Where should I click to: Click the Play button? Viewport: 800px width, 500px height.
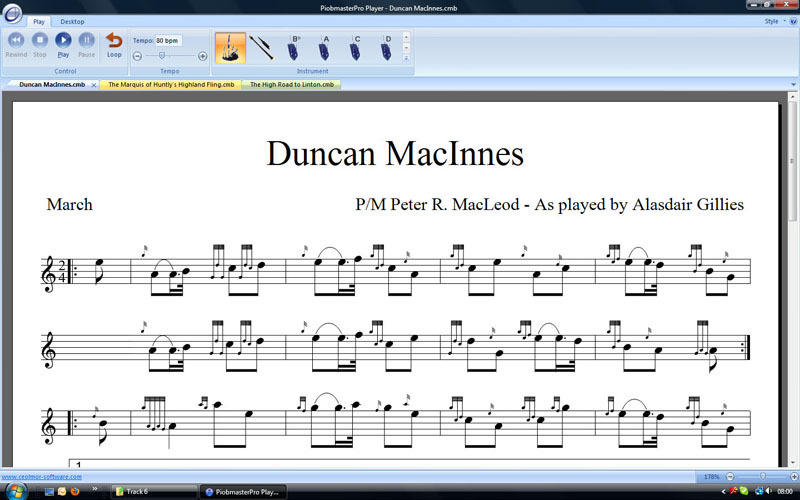[63, 42]
